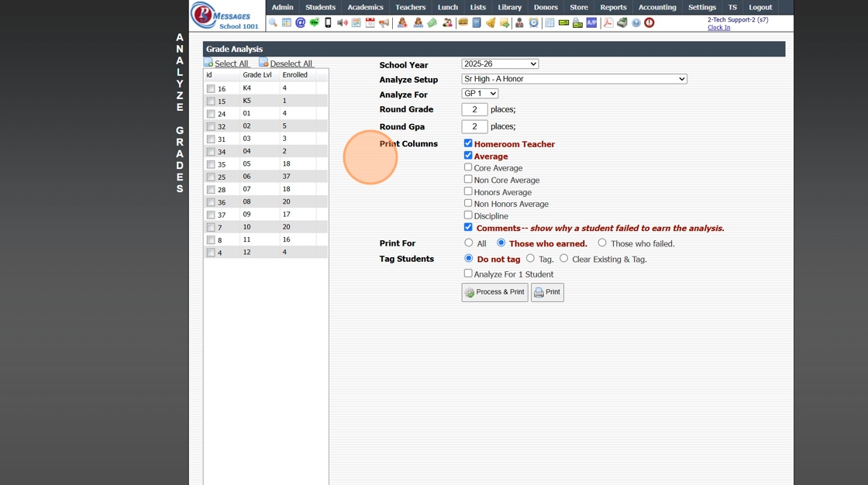This screenshot has height=485, width=868.
Task: Open the green money bills icon
Action: [x=432, y=22]
